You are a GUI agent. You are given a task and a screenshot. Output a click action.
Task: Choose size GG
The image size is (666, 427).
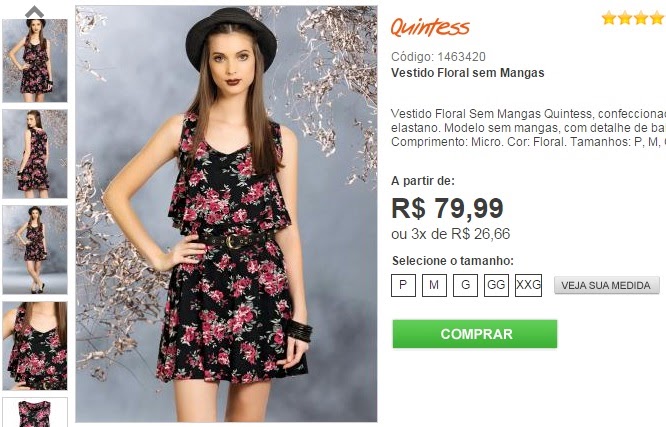click(496, 285)
